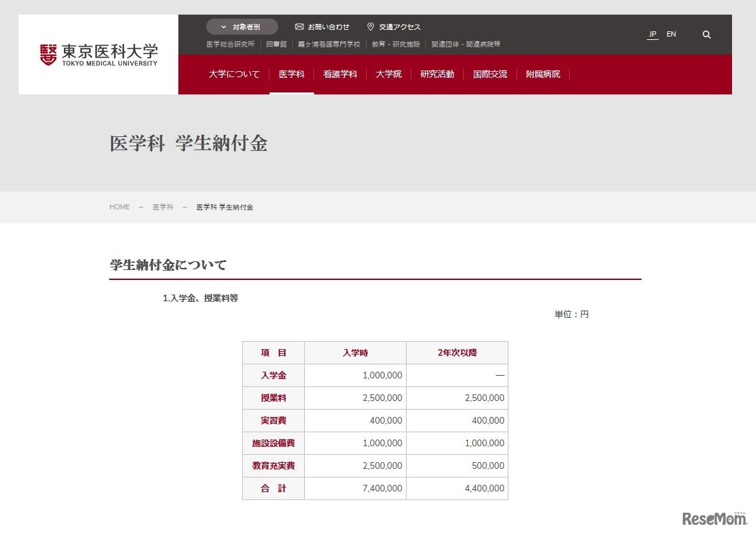Click the 実習費 row label

[x=274, y=421]
